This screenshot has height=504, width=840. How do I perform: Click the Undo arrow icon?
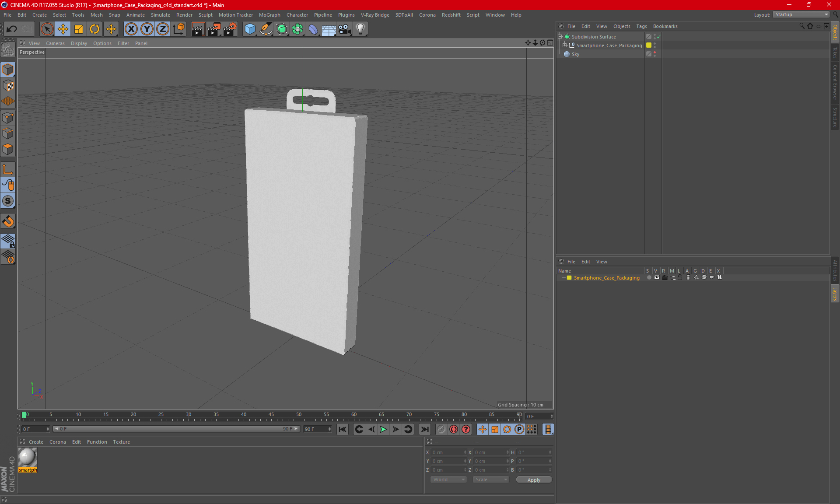click(x=12, y=29)
